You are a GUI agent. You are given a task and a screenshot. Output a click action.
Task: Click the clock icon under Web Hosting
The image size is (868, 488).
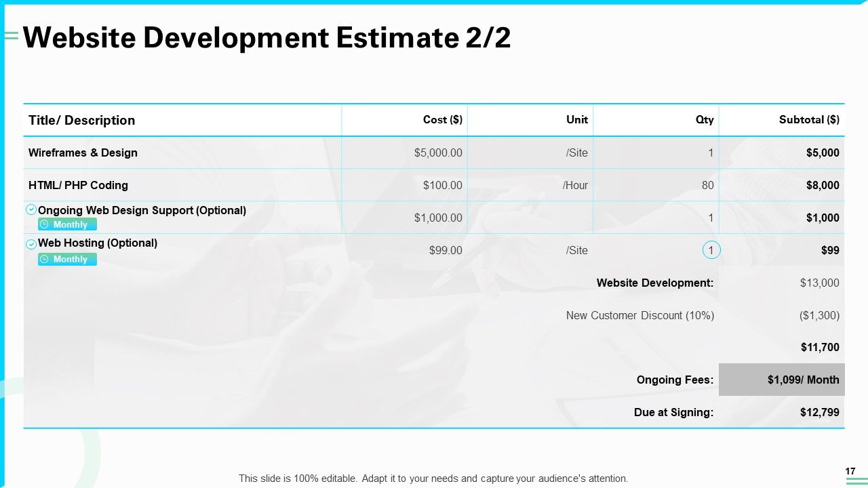pyautogui.click(x=44, y=259)
